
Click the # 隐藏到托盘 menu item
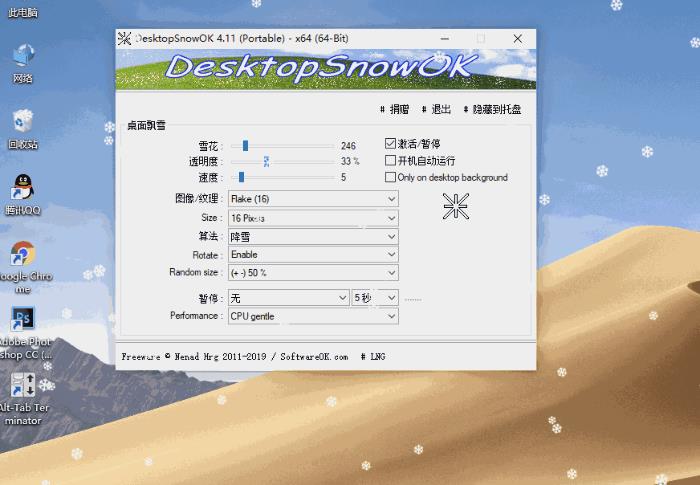tap(492, 109)
